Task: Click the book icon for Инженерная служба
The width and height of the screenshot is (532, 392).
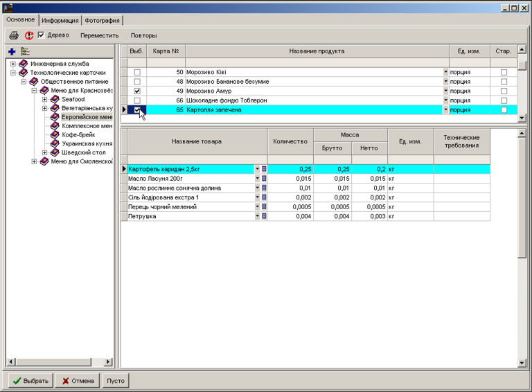Action: [x=24, y=64]
